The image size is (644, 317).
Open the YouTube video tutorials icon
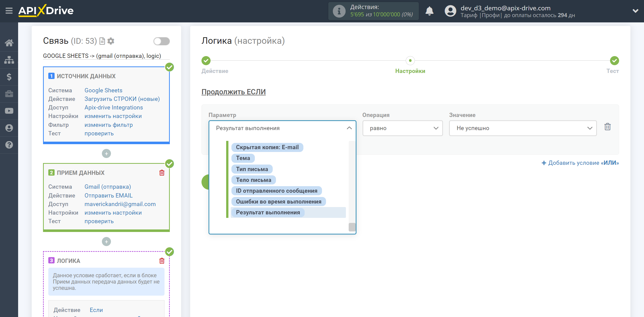(x=9, y=111)
